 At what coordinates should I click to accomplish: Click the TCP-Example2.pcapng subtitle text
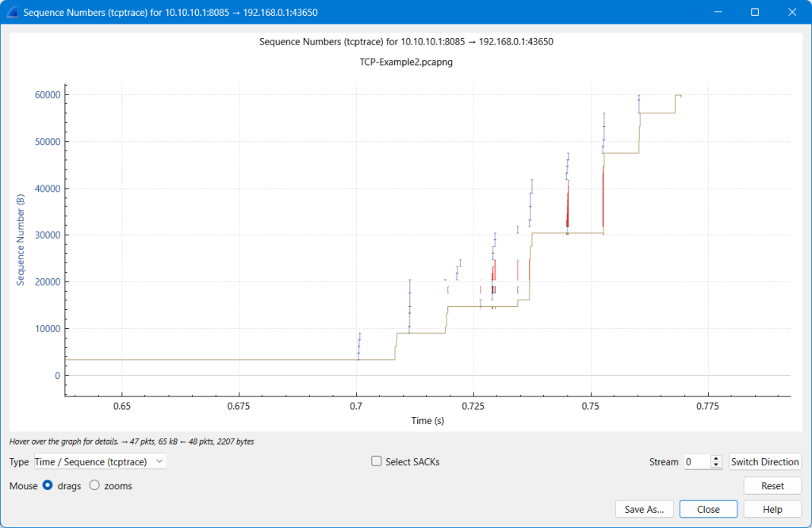point(406,61)
